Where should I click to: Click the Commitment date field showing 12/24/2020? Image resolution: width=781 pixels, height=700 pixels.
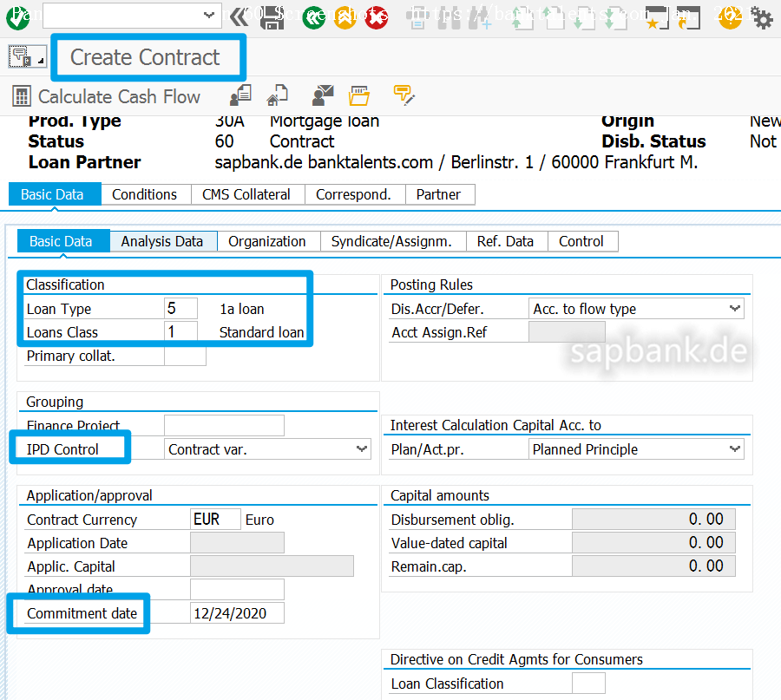[237, 613]
